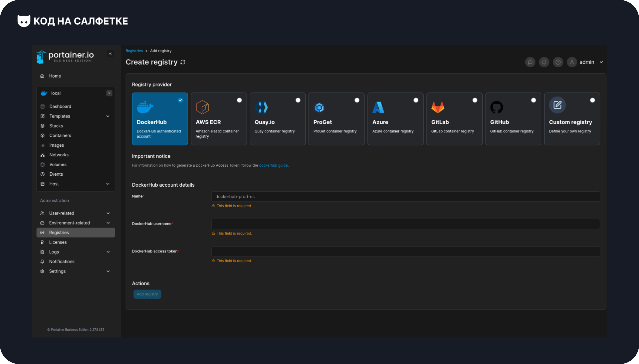Go to Dashboard in the sidebar
Viewport: 639px width, 364px height.
pyautogui.click(x=76, y=106)
